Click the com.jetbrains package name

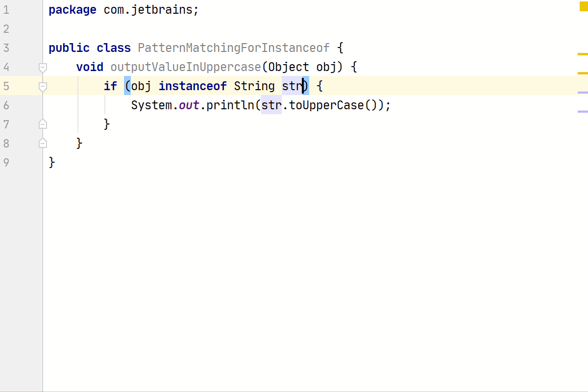(x=148, y=10)
